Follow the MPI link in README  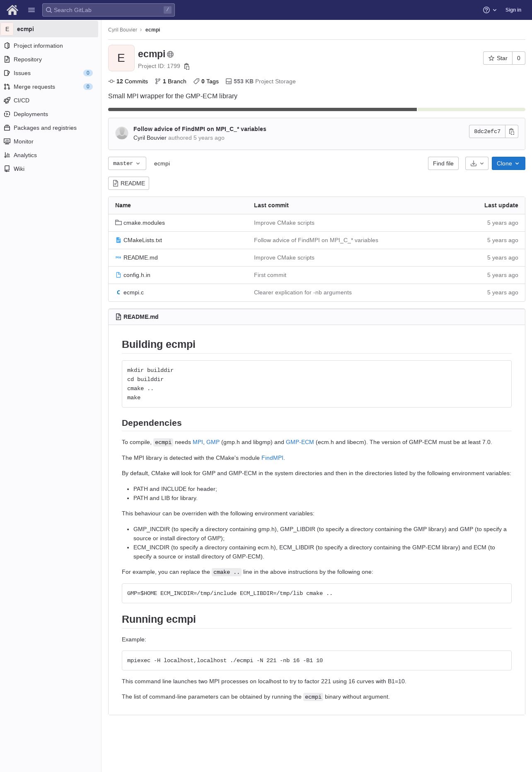(198, 442)
